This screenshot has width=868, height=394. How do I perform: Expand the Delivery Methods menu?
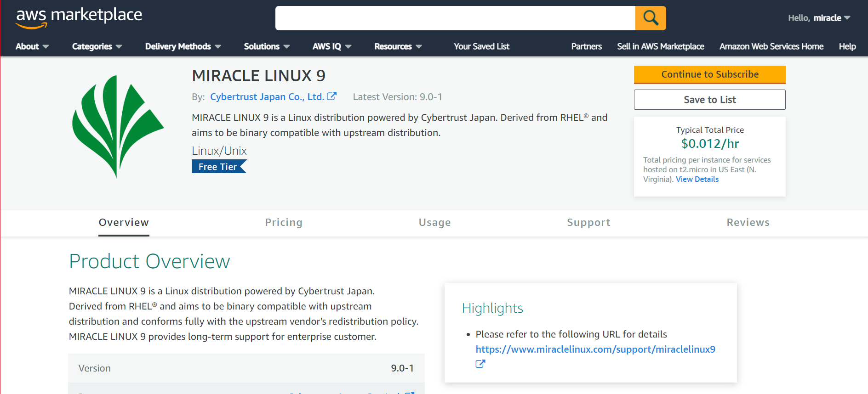point(183,46)
